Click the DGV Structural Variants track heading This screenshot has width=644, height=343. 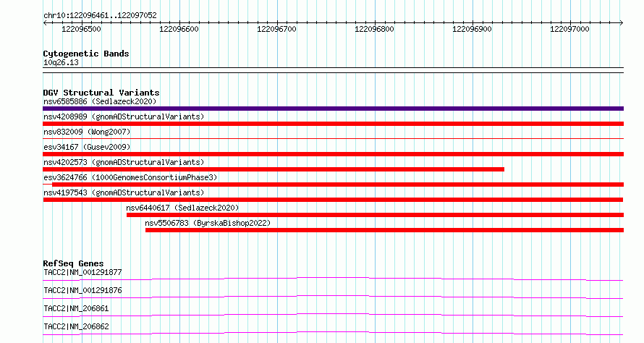101,93
